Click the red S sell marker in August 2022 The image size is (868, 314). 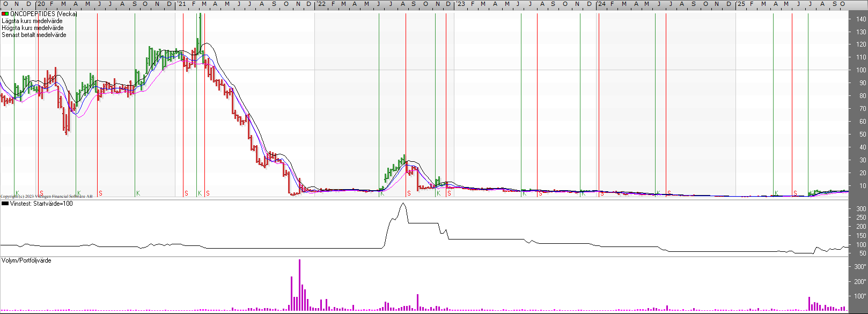[409, 193]
